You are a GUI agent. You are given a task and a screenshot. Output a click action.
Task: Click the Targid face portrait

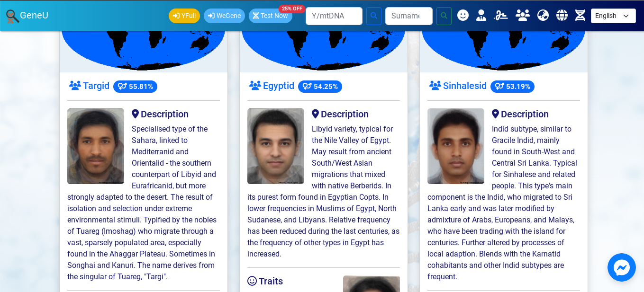(x=96, y=146)
